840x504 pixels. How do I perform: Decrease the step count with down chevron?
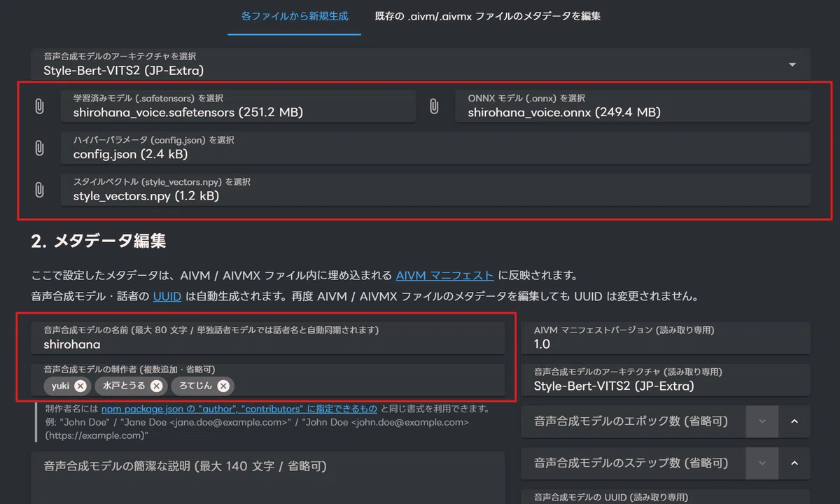762,463
